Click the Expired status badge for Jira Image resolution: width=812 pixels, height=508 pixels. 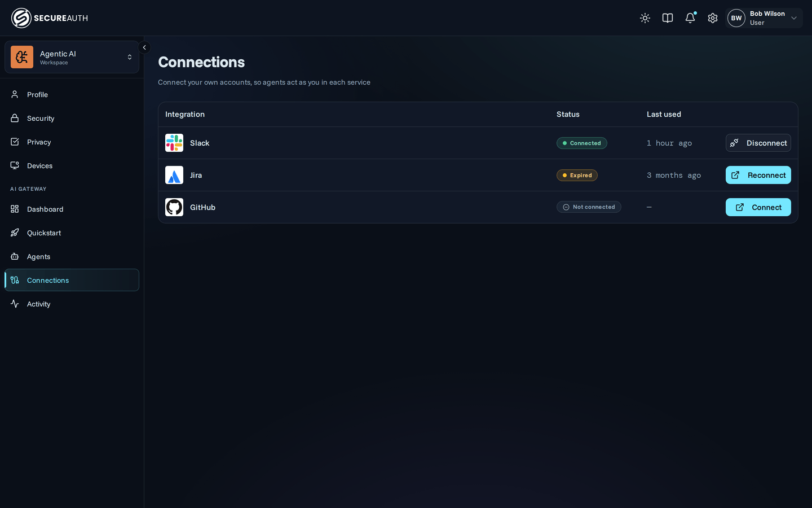577,176
